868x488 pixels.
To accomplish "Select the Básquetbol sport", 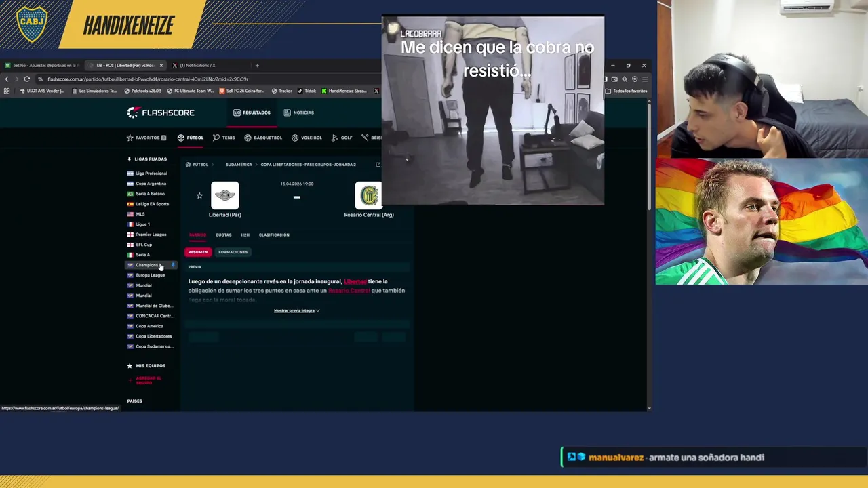I will 263,138.
